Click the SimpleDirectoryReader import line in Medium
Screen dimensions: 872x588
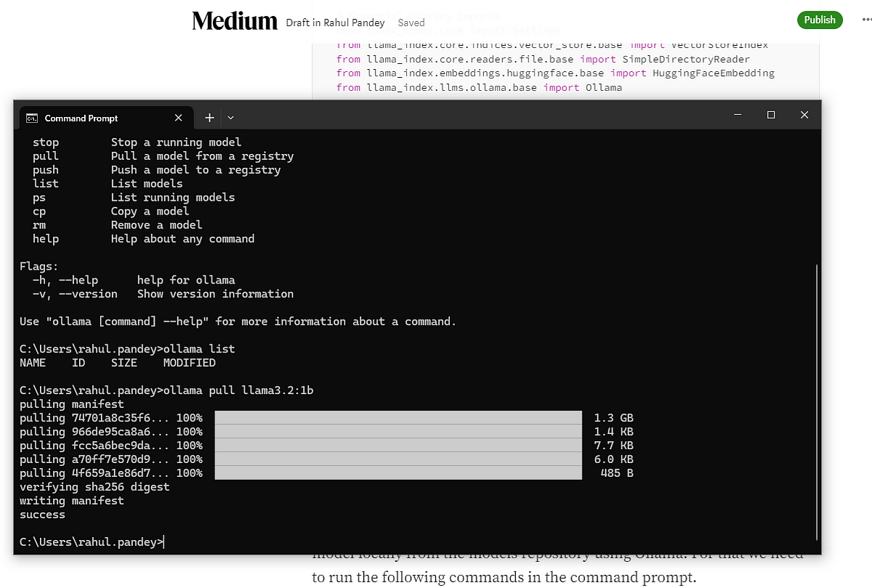pos(543,59)
